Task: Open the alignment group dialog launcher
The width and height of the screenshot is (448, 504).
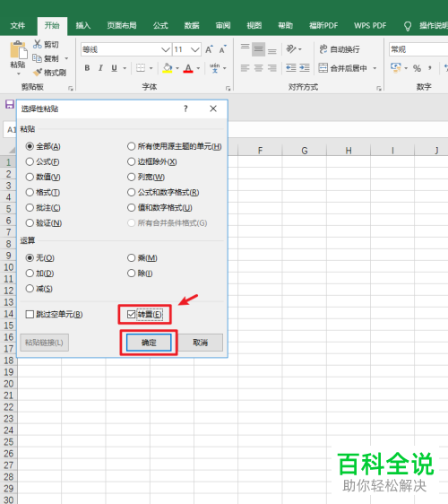Action: click(x=379, y=88)
